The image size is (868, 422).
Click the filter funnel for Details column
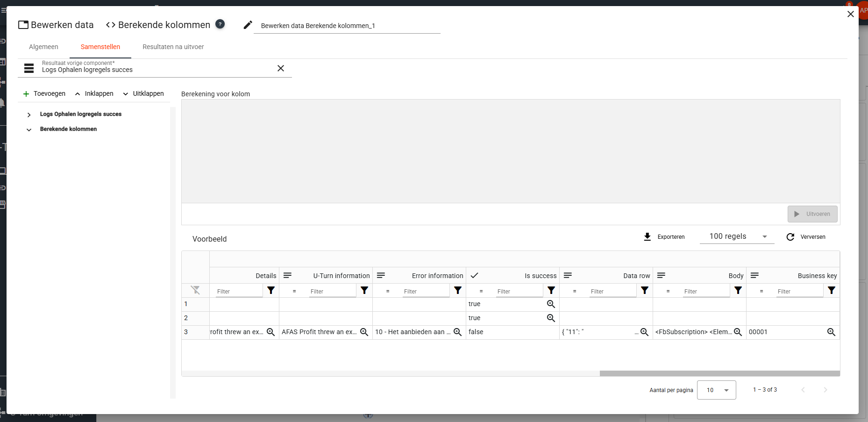pos(271,290)
